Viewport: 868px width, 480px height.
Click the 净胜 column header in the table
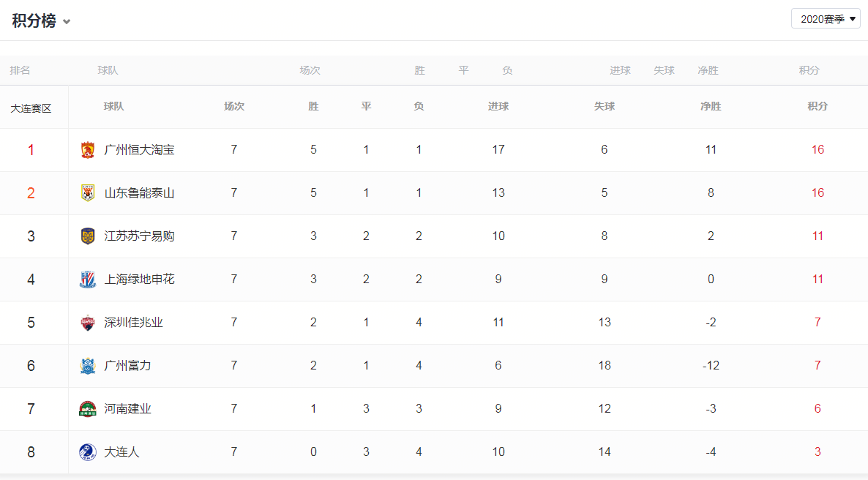pyautogui.click(x=711, y=106)
